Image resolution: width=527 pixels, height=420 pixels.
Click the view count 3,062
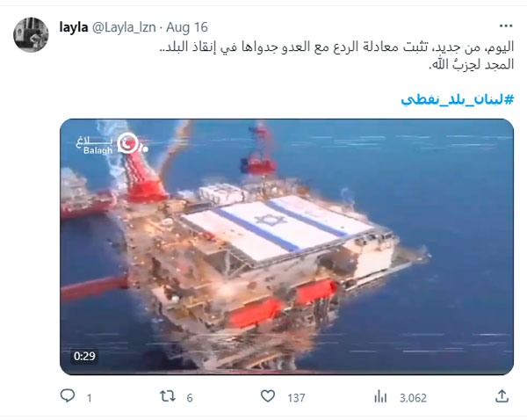[413, 398]
